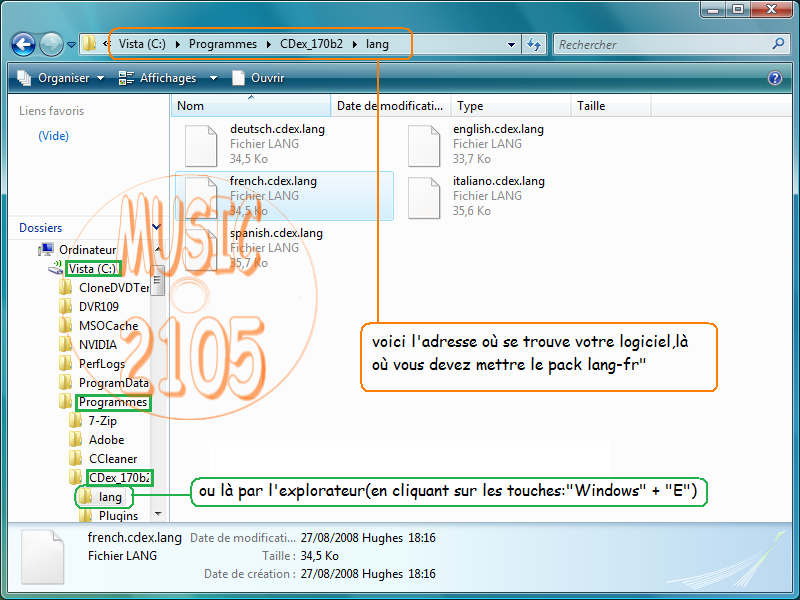Click the search magnifier icon
The width and height of the screenshot is (800, 600).
(778, 44)
